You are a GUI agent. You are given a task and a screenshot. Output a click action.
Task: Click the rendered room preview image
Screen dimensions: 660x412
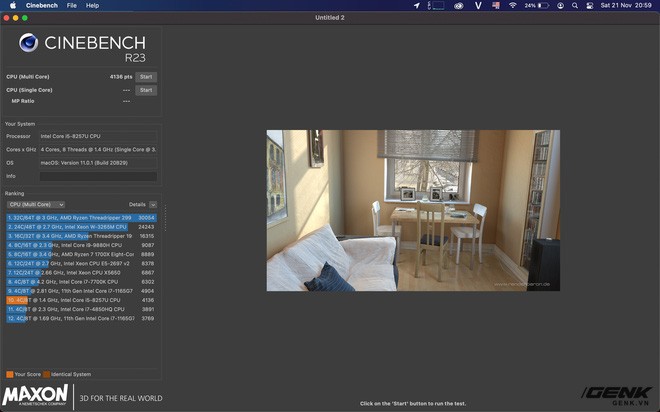coord(413,210)
